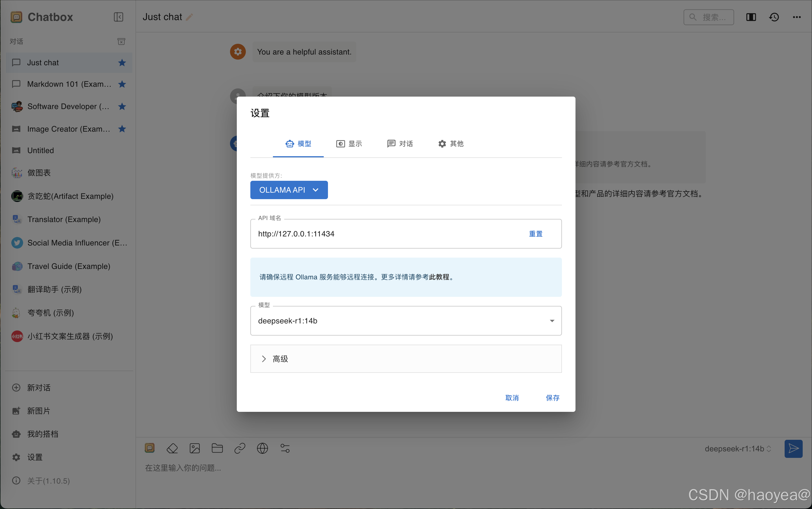Image resolution: width=812 pixels, height=509 pixels.
Task: Click the image attachment icon
Action: tap(195, 448)
